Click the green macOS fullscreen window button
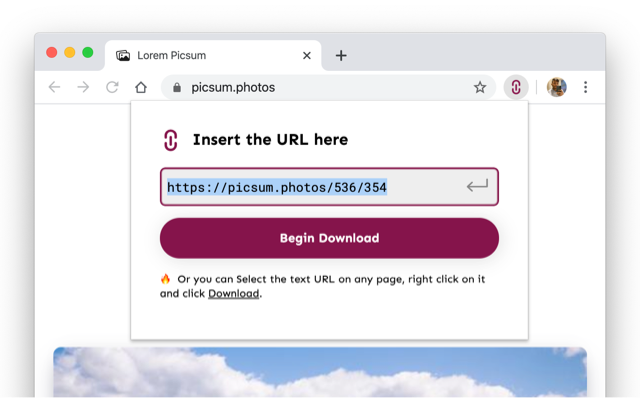The width and height of the screenshot is (640, 400). pyautogui.click(x=88, y=53)
